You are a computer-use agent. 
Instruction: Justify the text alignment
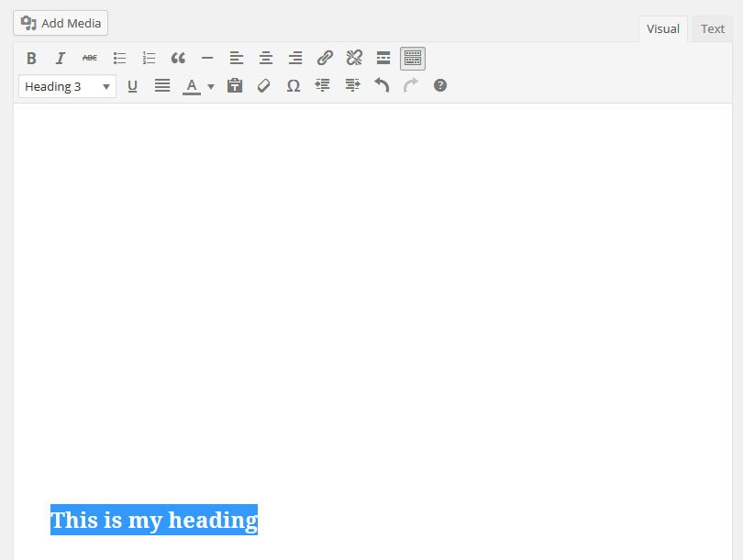[x=162, y=85]
